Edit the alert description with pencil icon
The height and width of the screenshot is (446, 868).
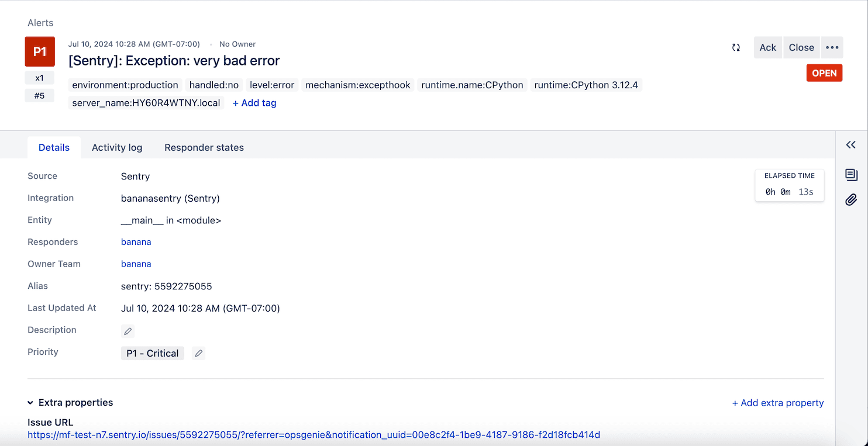pos(128,331)
